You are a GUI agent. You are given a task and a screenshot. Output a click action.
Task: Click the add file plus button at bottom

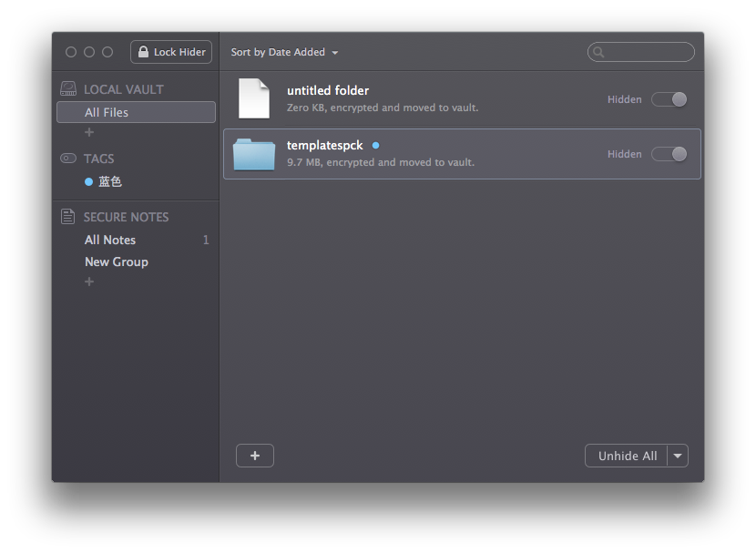pos(255,456)
